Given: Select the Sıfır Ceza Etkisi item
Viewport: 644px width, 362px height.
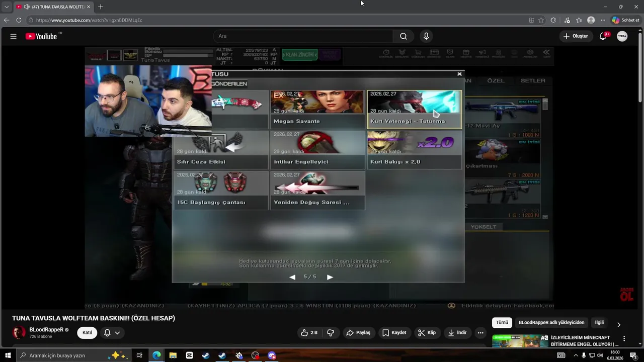Looking at the screenshot, I should point(221,150).
